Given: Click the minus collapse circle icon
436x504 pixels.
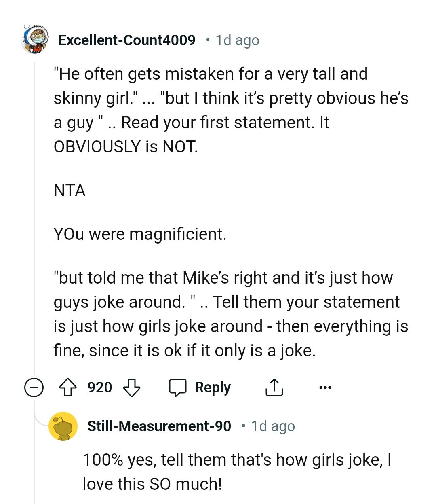Looking at the screenshot, I should point(33,387).
